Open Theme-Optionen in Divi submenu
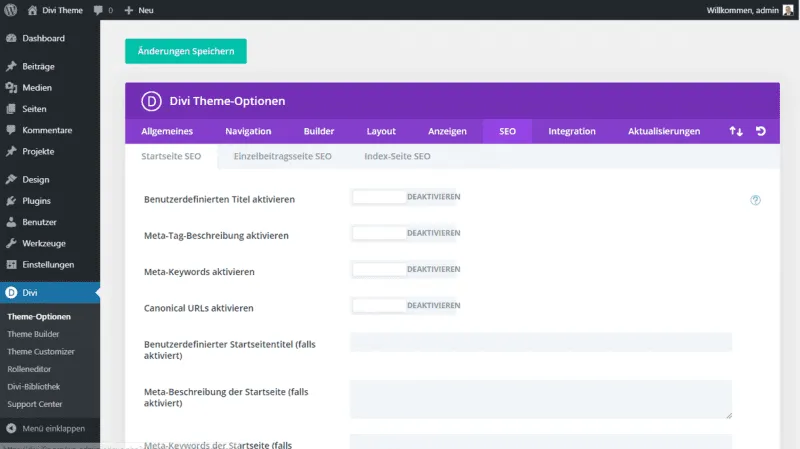The image size is (800, 449). (39, 317)
